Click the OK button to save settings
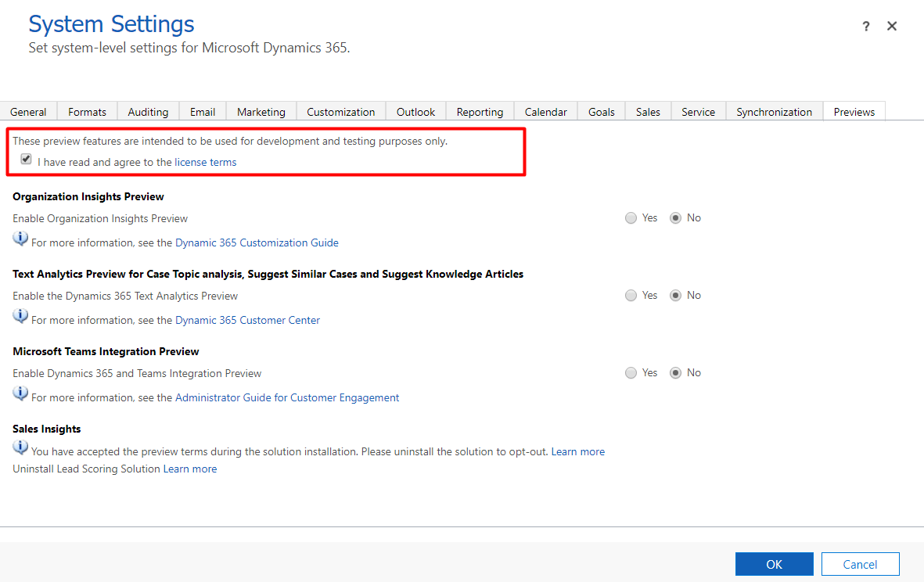Image resolution: width=924 pixels, height=582 pixels. click(x=774, y=563)
